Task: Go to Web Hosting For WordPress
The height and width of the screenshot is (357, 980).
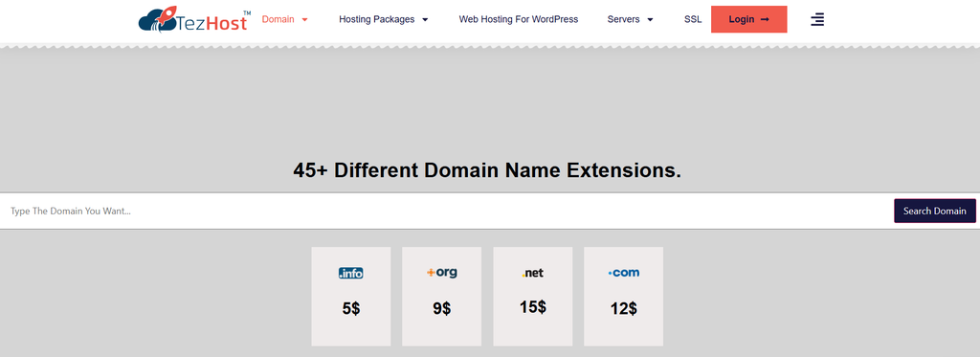Action: (x=519, y=19)
